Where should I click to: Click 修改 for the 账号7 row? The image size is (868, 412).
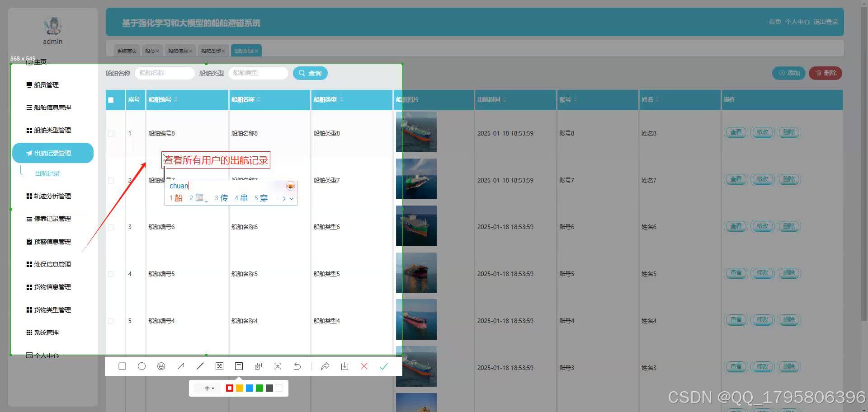(762, 179)
